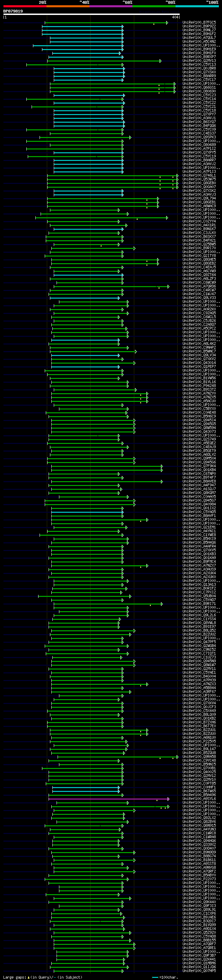Open hit UniRef100_B9NL27
This screenshot has height=980, width=222.
click(x=199, y=30)
